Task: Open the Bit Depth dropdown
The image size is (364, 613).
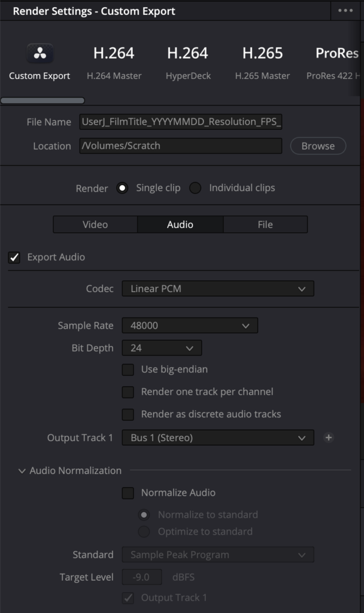Action: pyautogui.click(x=162, y=348)
